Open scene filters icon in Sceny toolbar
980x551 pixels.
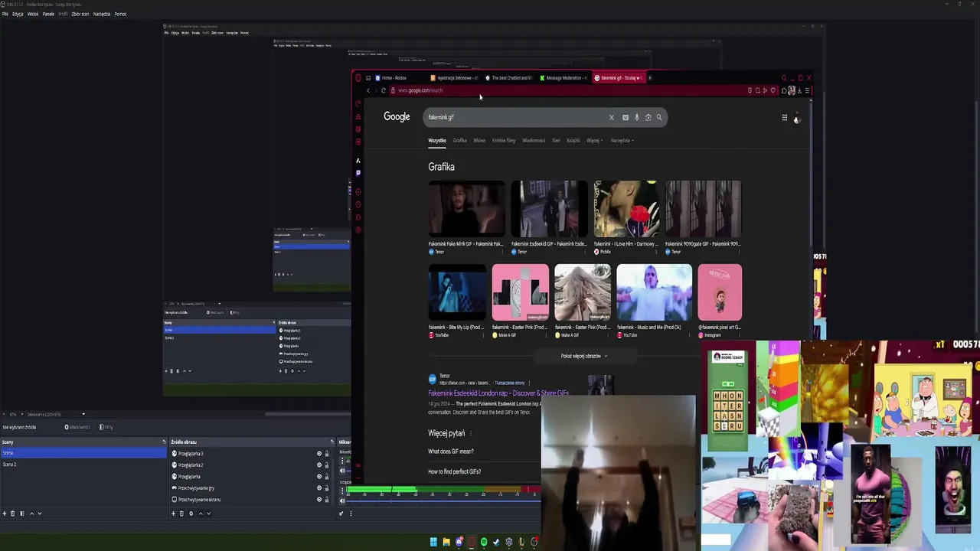pyautogui.click(x=22, y=514)
